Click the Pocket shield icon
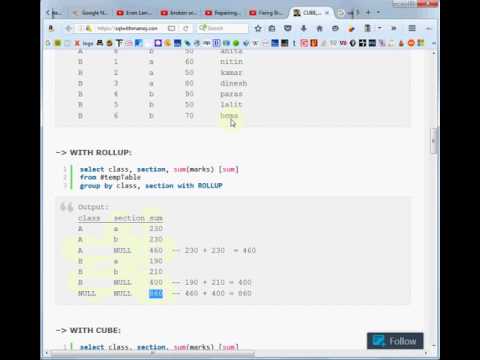The height and width of the screenshot is (360, 480). 287,29
